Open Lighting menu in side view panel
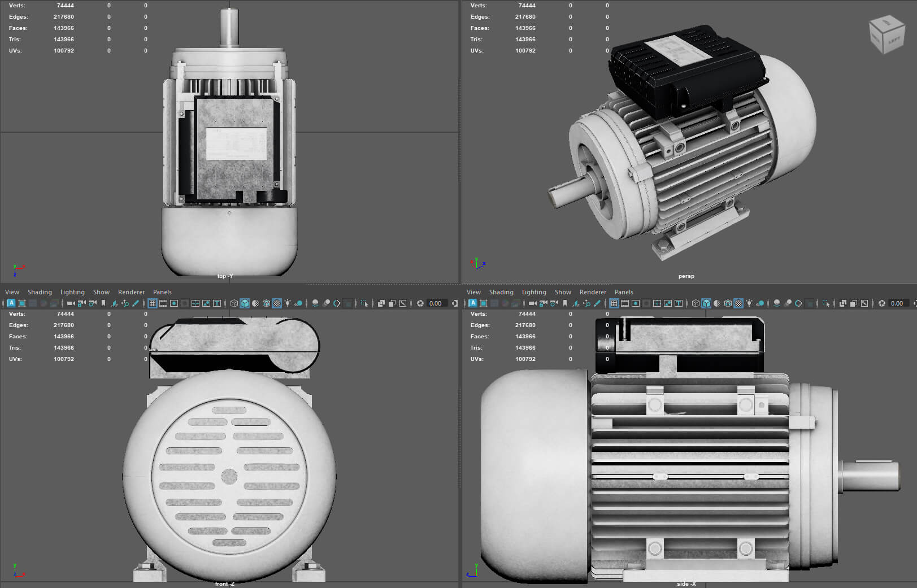917x588 pixels. pyautogui.click(x=534, y=292)
